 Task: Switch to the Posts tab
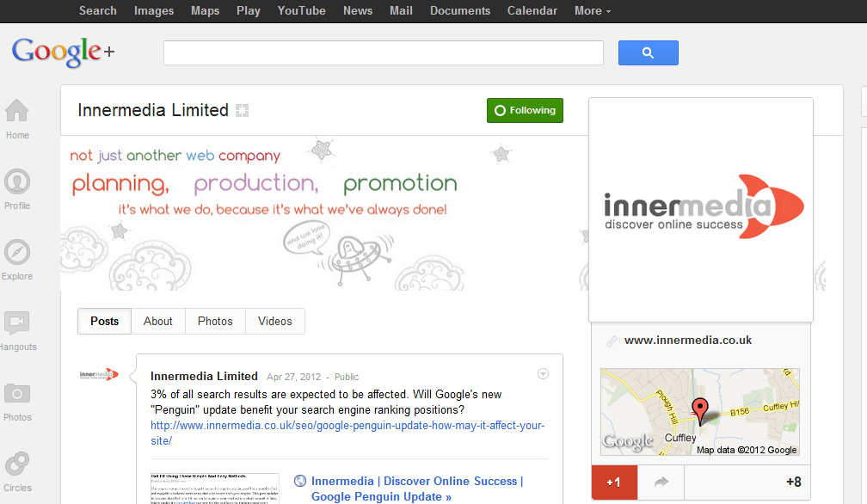point(105,321)
